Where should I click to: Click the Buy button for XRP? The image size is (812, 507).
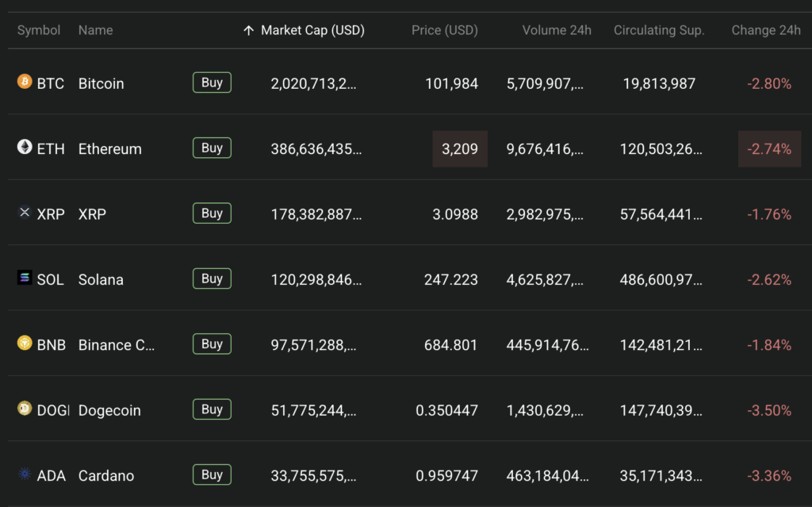click(x=212, y=213)
